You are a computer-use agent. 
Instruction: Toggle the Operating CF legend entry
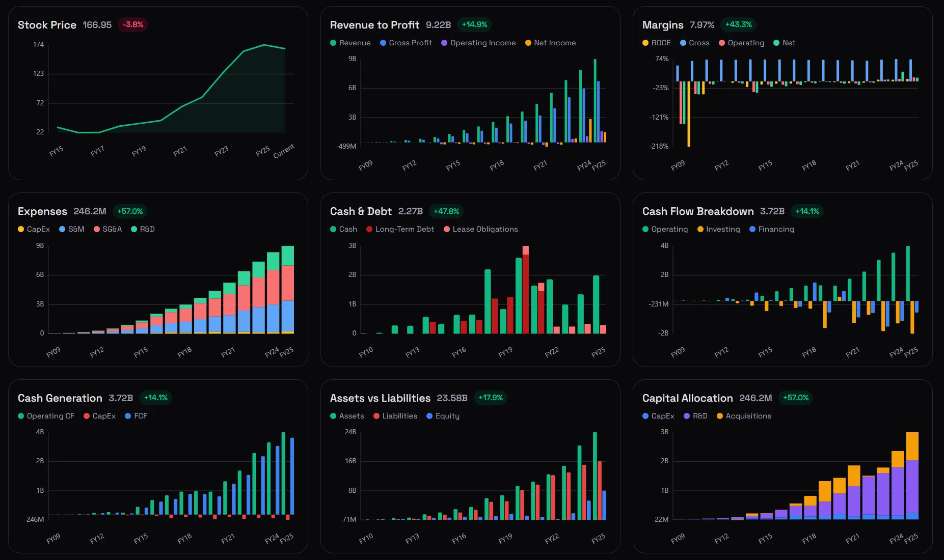[x=46, y=416]
